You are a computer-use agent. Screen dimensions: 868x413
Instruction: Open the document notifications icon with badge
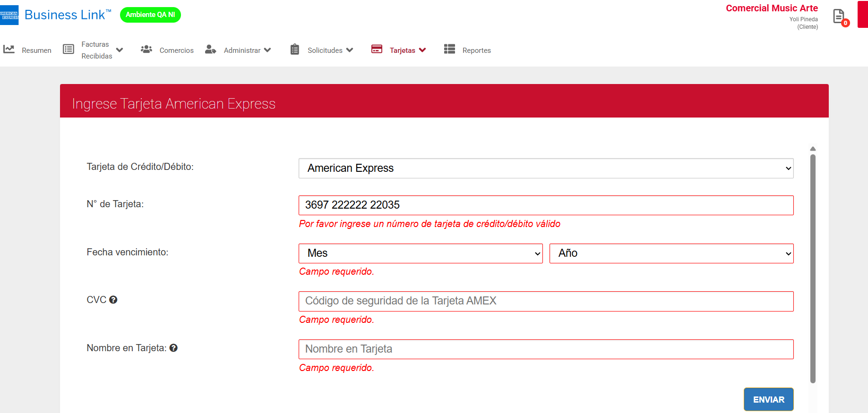point(840,17)
